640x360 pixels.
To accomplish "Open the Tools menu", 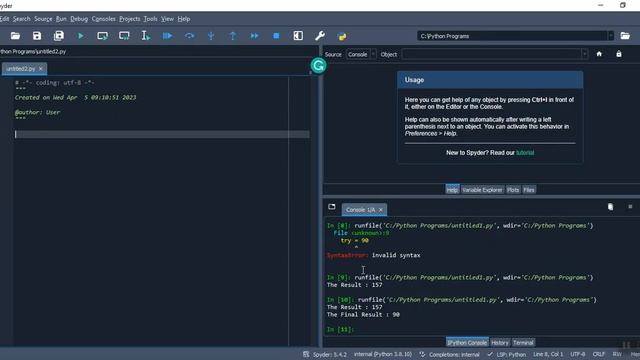I will [151, 19].
